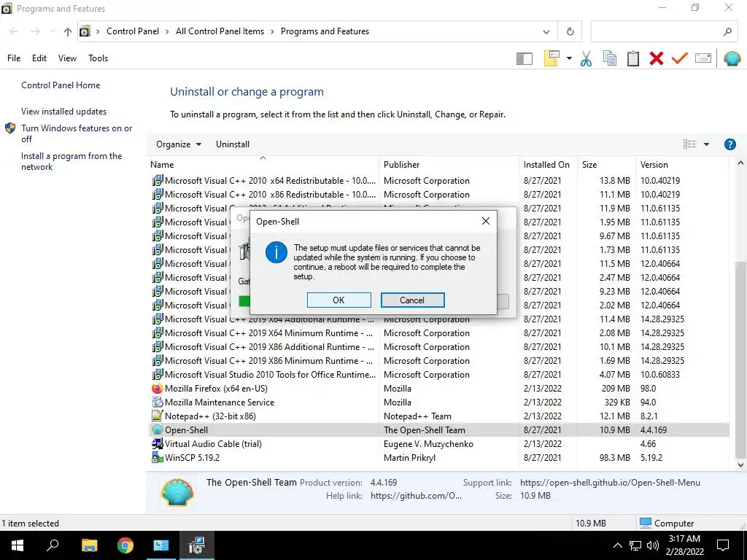The width and height of the screenshot is (747, 560).
Task: Click the orange checkmark Properties icon
Action: pyautogui.click(x=679, y=58)
